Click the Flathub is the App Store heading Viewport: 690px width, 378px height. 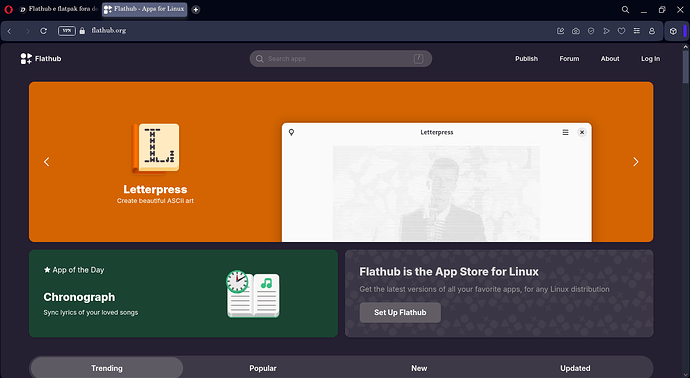tap(449, 272)
